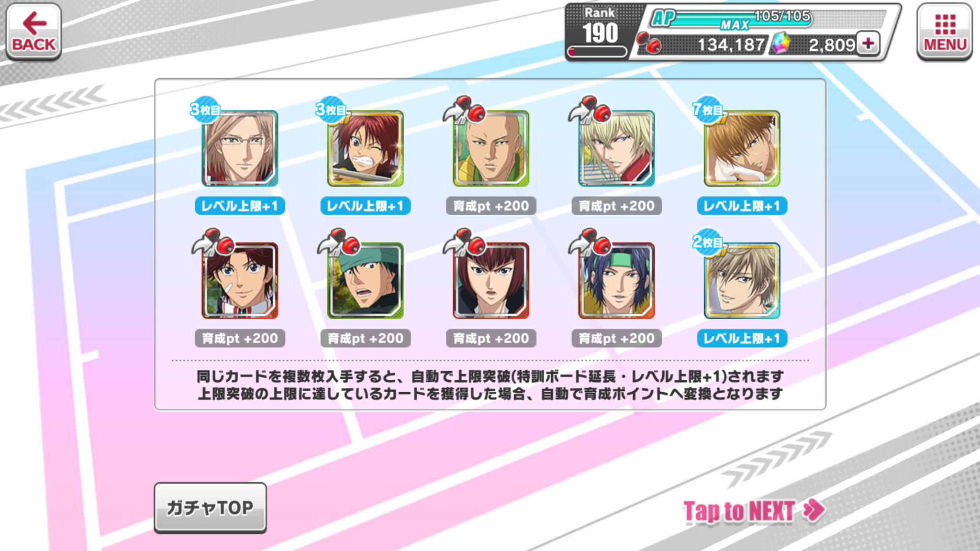Select the character with bandaged cheek card
Image resolution: width=980 pixels, height=551 pixels.
pos(240,281)
